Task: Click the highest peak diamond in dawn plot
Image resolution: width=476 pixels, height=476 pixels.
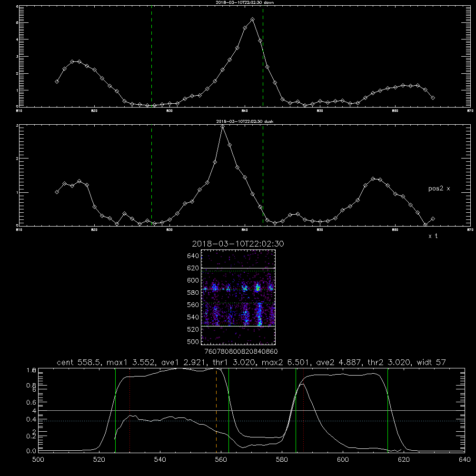Action: tap(252, 20)
